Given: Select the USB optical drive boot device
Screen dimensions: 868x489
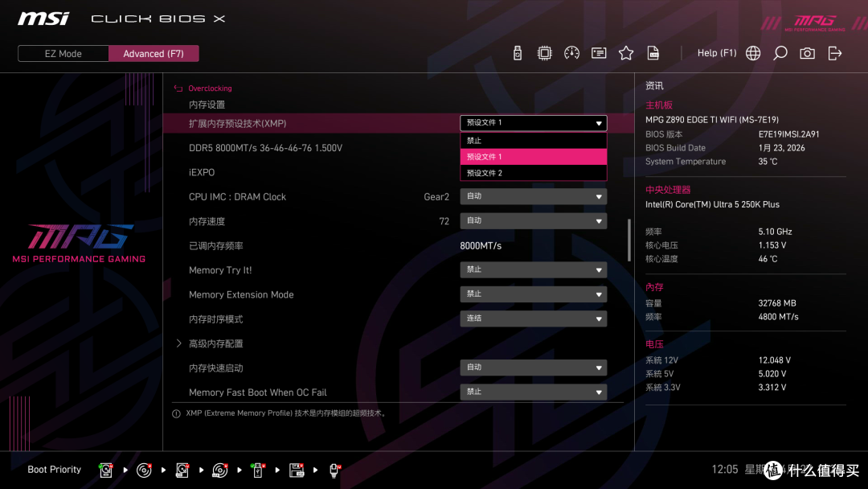Looking at the screenshot, I should tap(219, 471).
